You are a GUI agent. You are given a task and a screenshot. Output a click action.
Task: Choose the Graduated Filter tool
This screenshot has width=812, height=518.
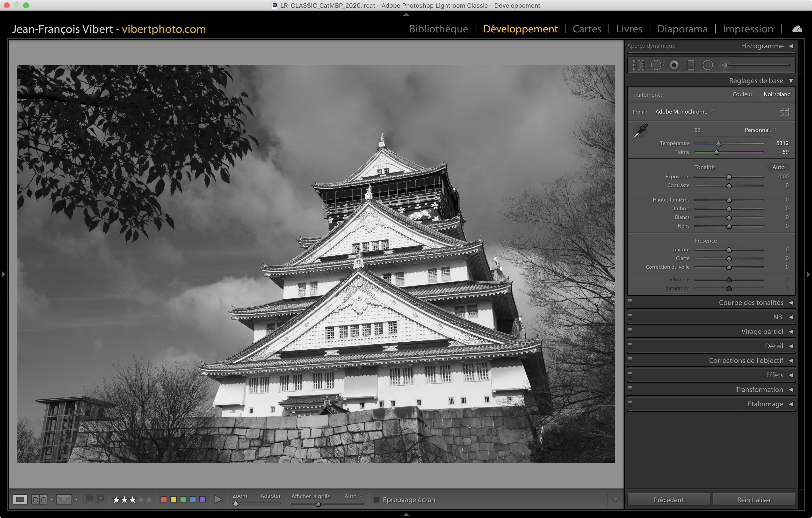[691, 65]
